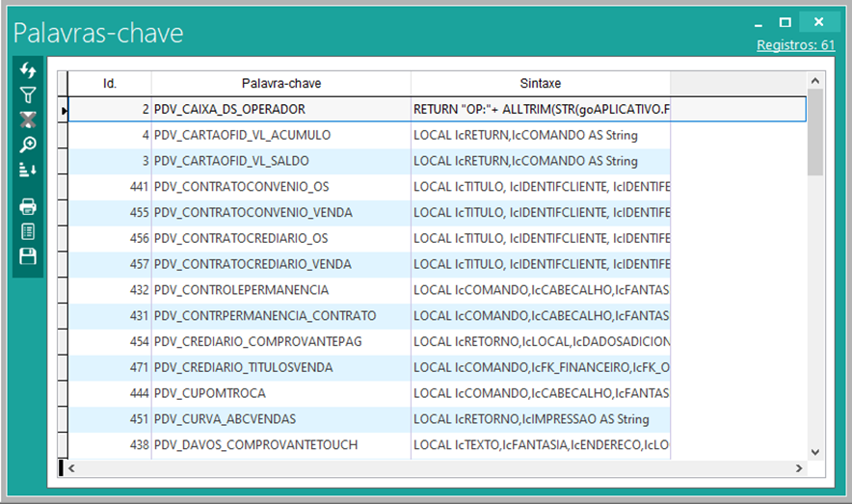Select the PDV_CURVA_ABCVENDAS keyword cell

[x=280, y=419]
